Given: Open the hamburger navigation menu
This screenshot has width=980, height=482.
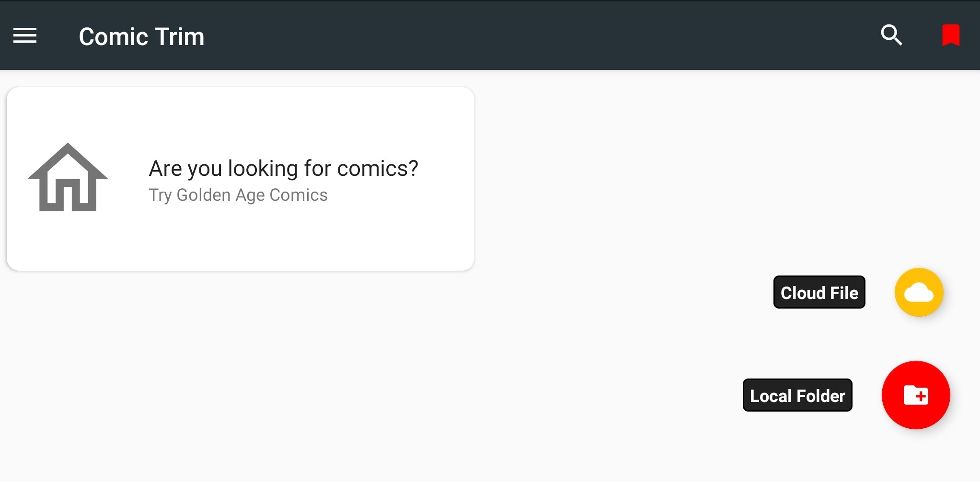Looking at the screenshot, I should point(25,36).
